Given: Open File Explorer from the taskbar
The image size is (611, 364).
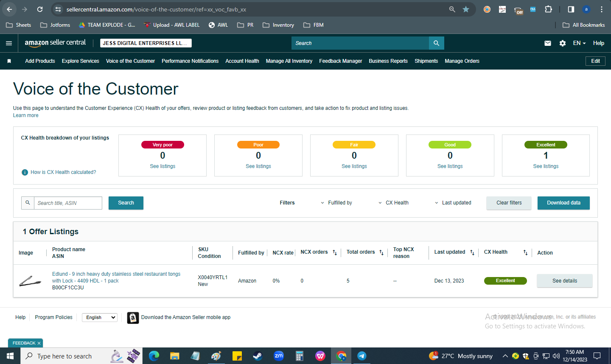Looking at the screenshot, I should 175,356.
